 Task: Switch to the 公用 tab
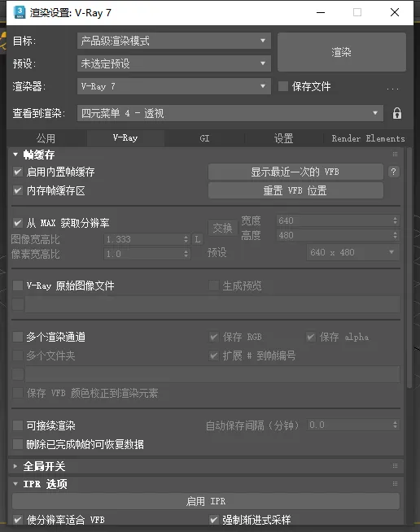[46, 138]
